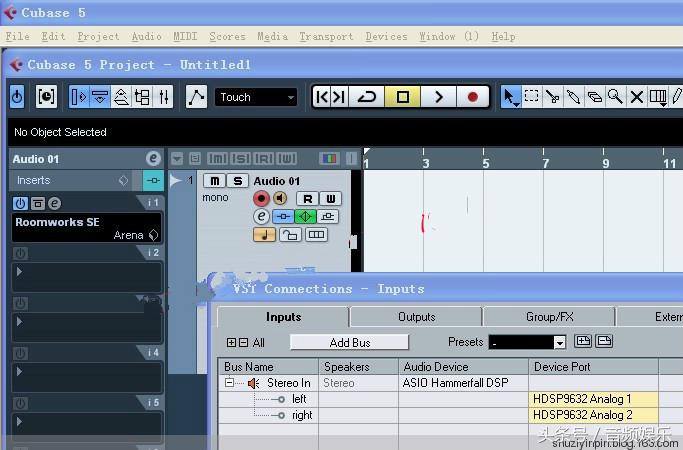Open the Touch automation mode dropdown

[x=256, y=97]
